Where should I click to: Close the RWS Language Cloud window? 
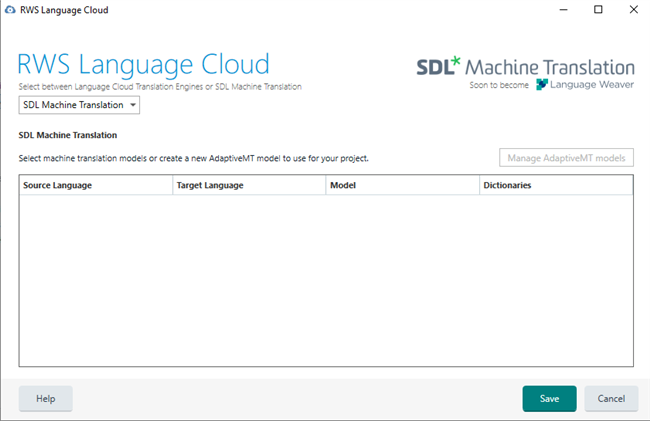633,10
